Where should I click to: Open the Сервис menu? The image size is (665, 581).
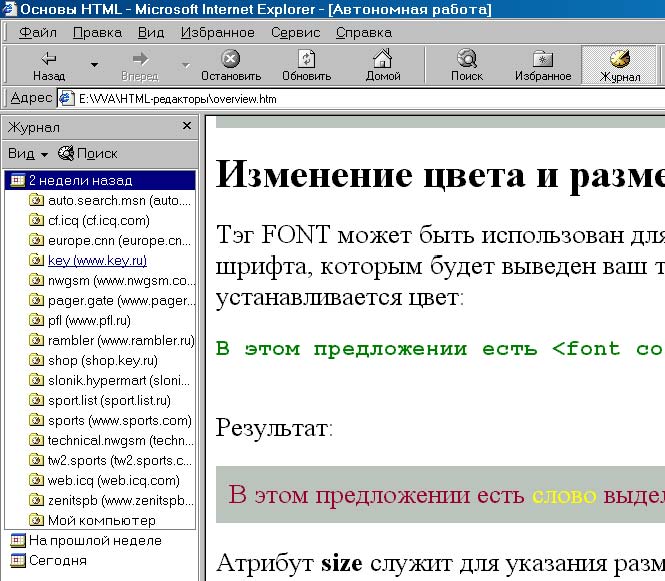[295, 33]
